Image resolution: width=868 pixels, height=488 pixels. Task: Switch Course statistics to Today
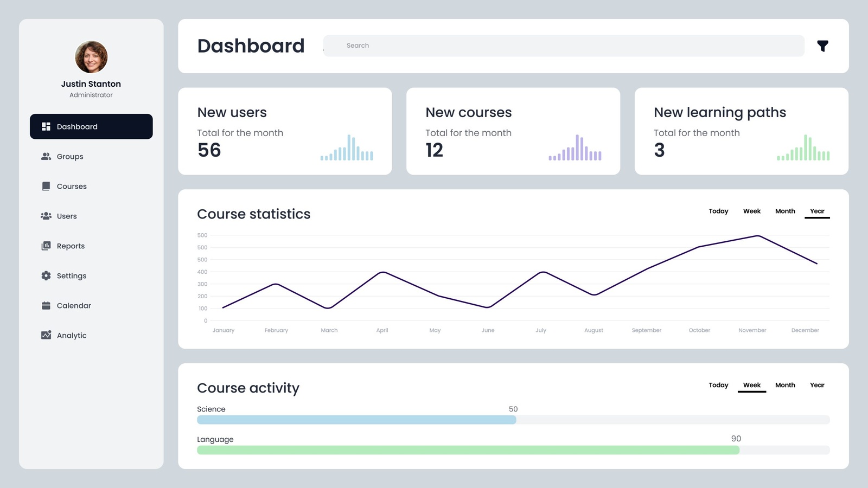[718, 211]
